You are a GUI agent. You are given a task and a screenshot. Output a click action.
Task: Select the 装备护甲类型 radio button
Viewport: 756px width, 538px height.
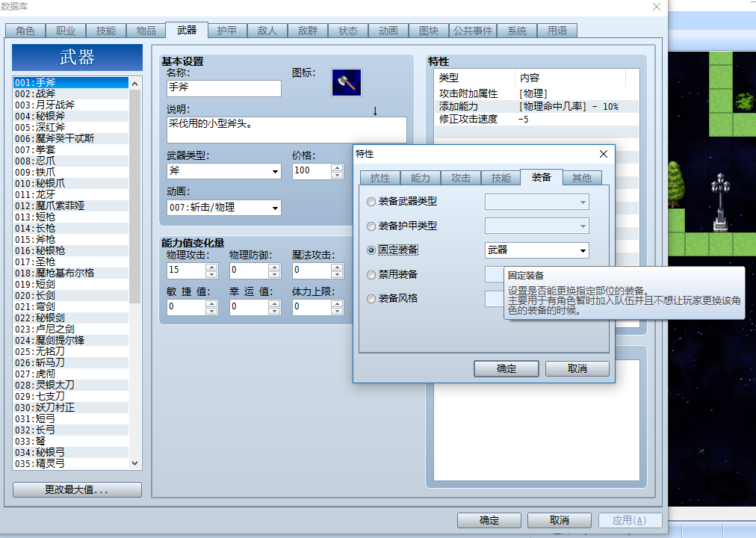click(371, 226)
